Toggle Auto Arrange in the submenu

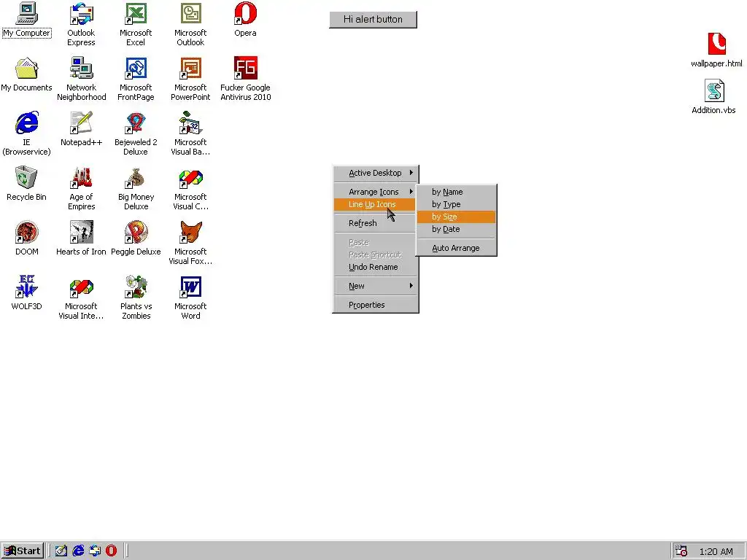457,248
